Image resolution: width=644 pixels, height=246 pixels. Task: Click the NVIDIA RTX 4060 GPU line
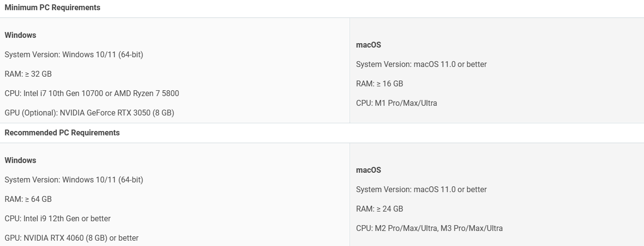71,238
